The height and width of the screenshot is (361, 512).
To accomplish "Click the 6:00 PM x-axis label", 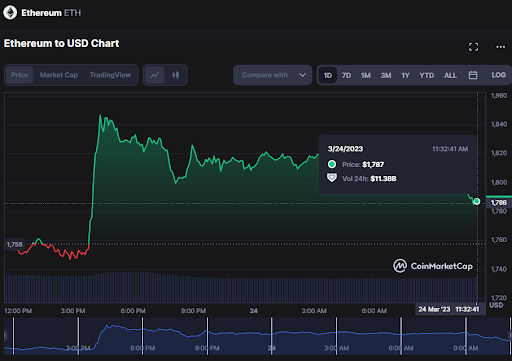I will (x=133, y=311).
